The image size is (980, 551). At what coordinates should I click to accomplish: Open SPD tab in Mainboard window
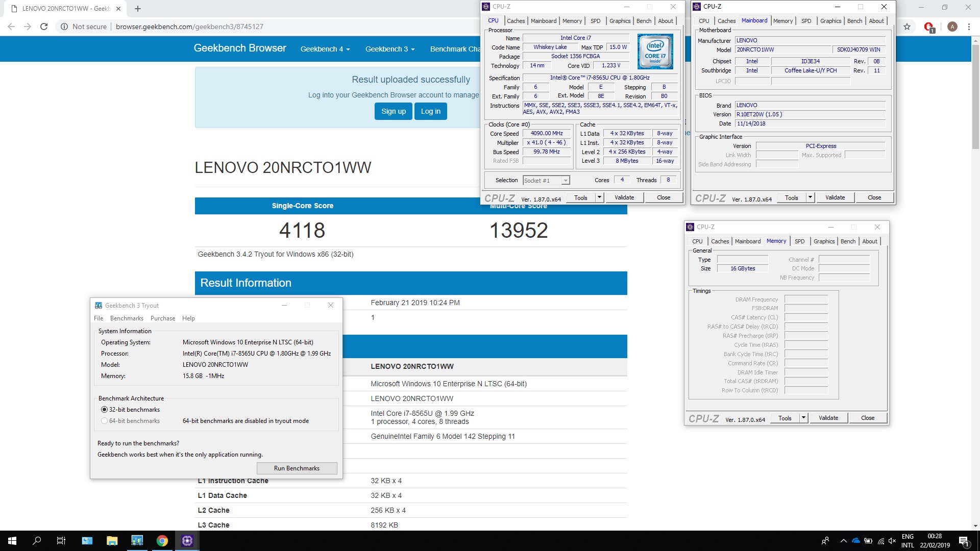(806, 21)
